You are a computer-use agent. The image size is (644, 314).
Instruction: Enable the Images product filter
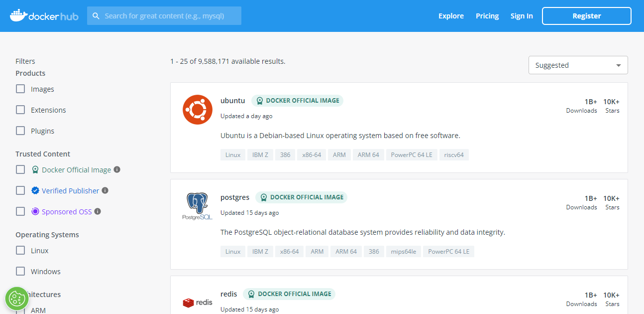[20, 89]
